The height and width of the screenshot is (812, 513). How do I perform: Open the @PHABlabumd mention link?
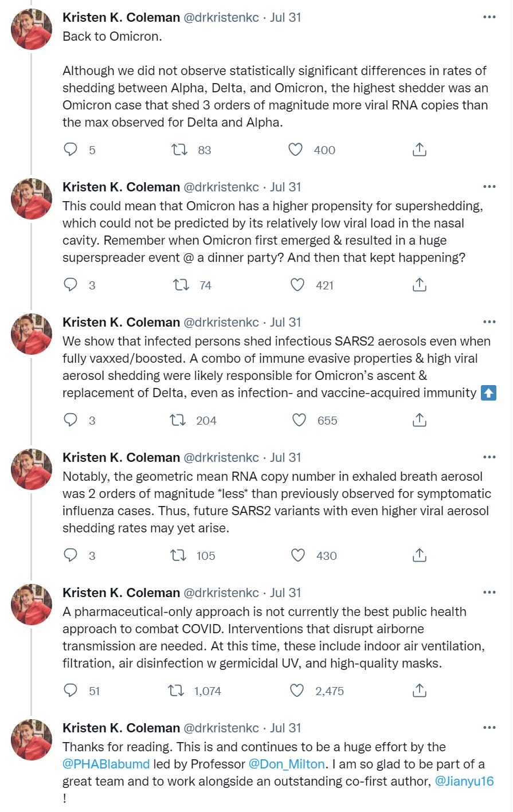pyautogui.click(x=106, y=764)
